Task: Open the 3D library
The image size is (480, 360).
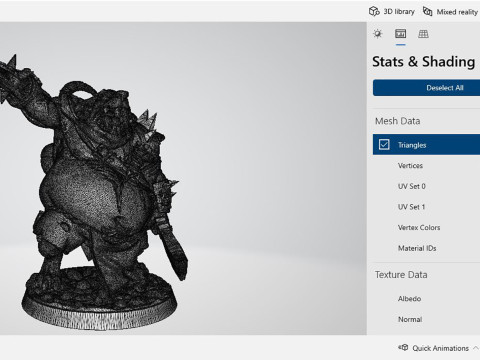Action: [391, 11]
